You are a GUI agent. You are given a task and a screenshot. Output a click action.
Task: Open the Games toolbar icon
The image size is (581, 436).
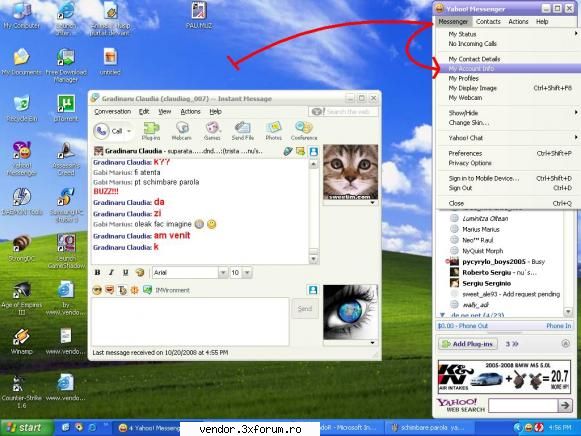tap(212, 131)
